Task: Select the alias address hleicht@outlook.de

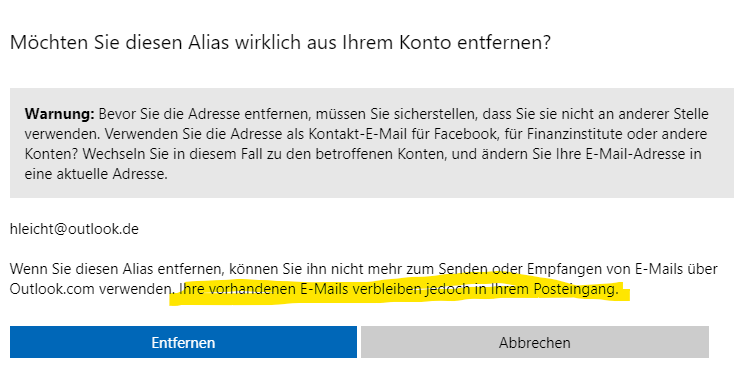Action: pyautogui.click(x=74, y=229)
